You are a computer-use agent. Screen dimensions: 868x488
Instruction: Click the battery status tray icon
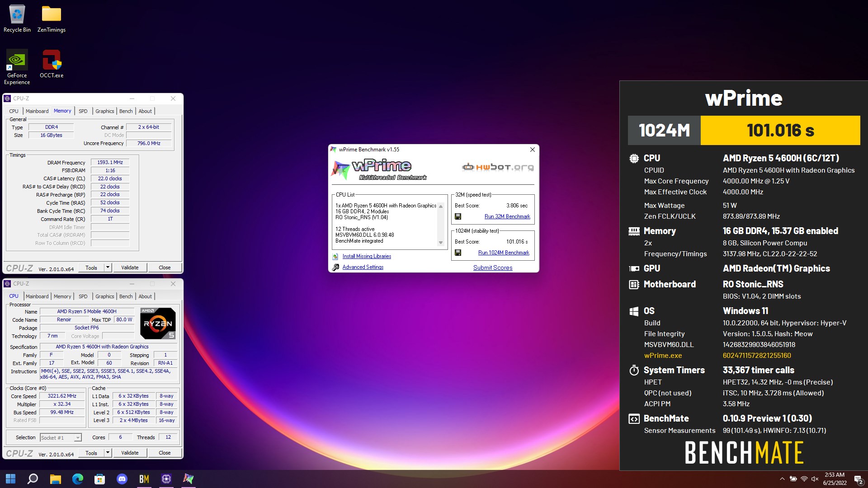[x=793, y=479]
